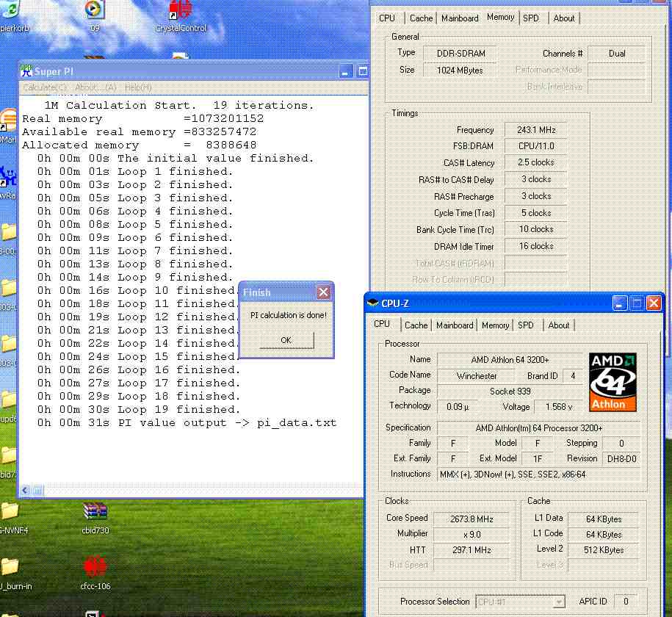Open Mainboard tab in the rear CPU-Z window
This screenshot has height=617, width=672.
460,18
